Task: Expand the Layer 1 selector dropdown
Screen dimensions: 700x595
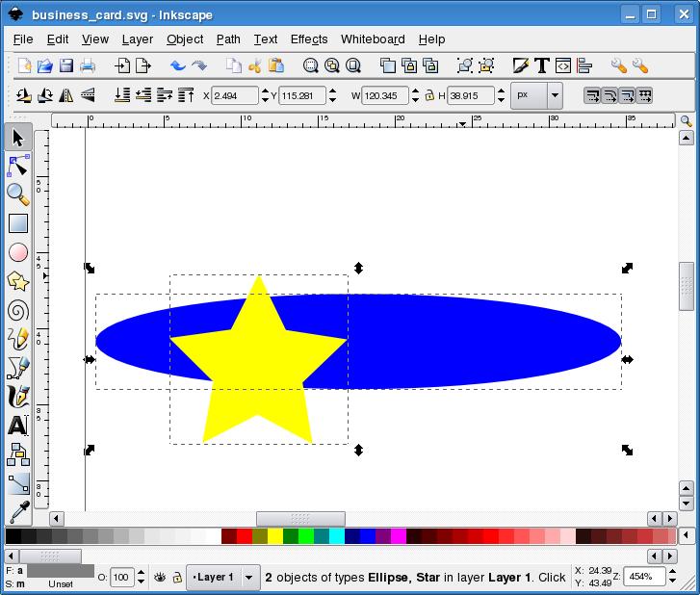Action: (249, 578)
